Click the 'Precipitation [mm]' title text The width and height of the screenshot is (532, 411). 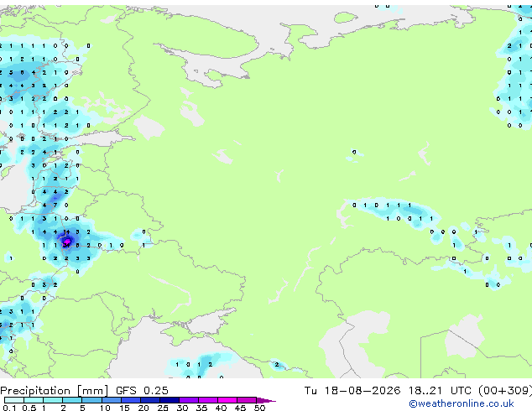coord(55,391)
